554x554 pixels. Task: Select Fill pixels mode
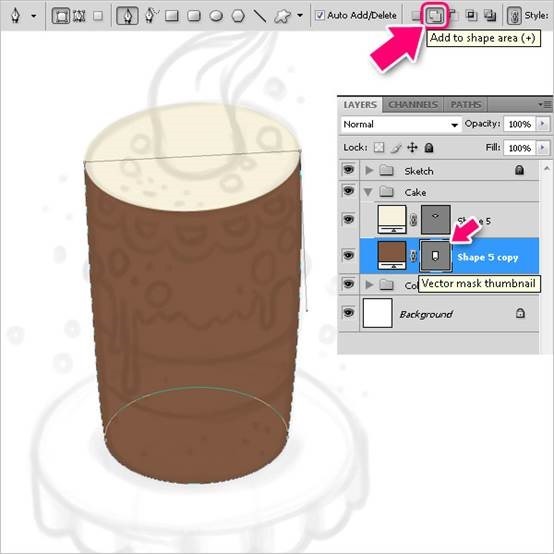click(x=98, y=16)
